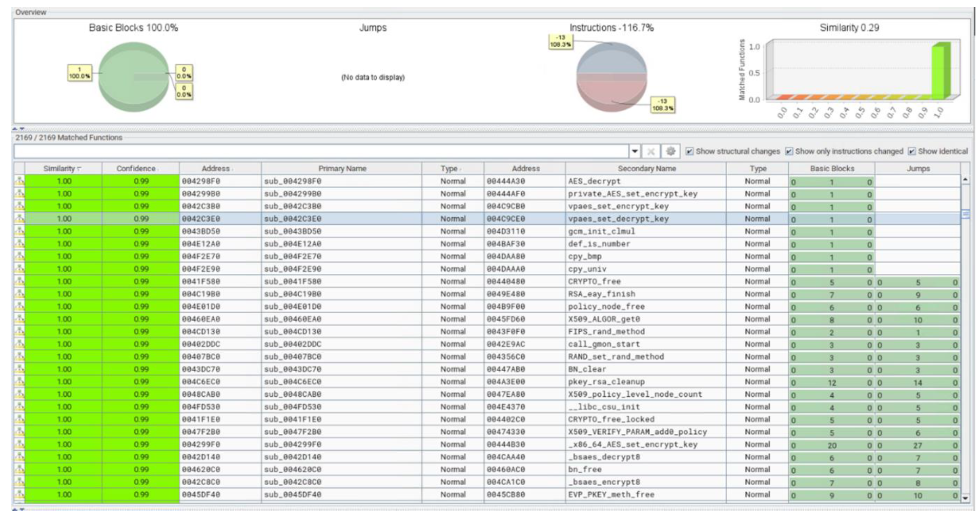The width and height of the screenshot is (980, 522).
Task: Uncheck Show structural changes
Action: tap(689, 151)
